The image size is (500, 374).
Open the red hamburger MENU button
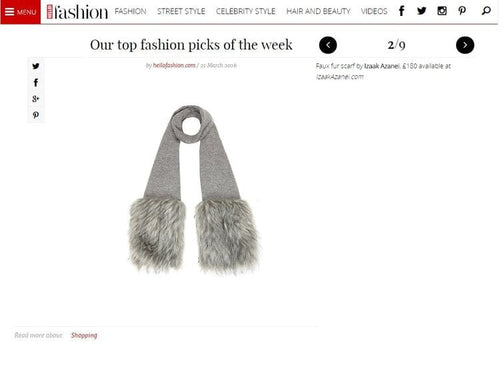(20, 12)
